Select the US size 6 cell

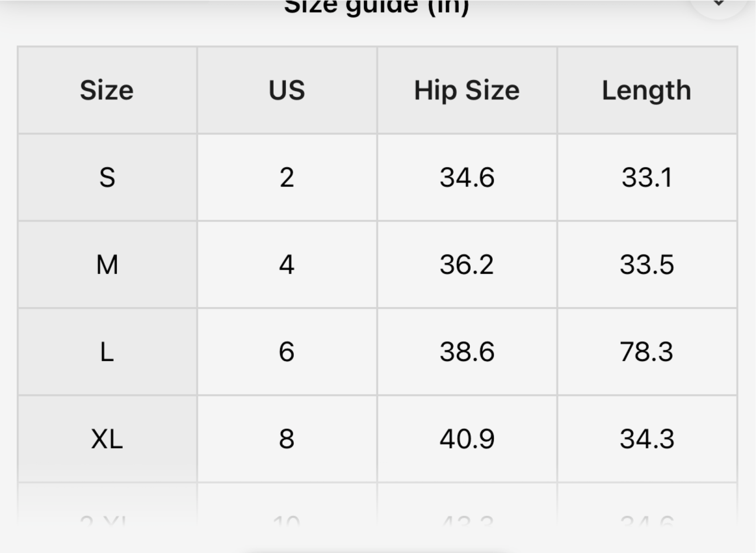click(287, 352)
